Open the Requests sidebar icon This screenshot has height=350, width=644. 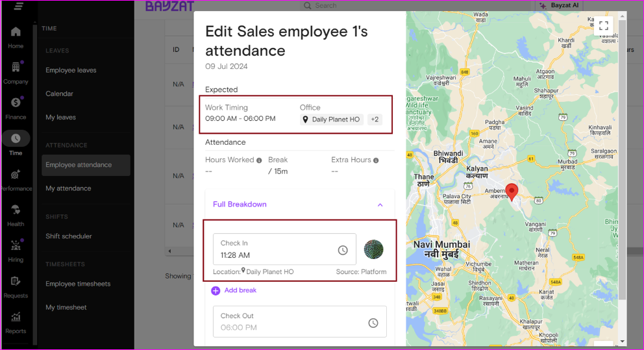click(16, 281)
